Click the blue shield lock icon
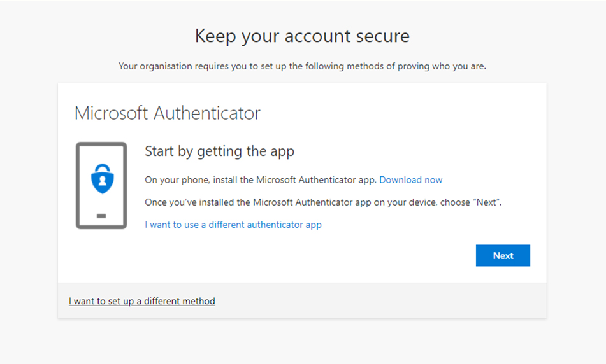The image size is (606, 364). [x=101, y=178]
